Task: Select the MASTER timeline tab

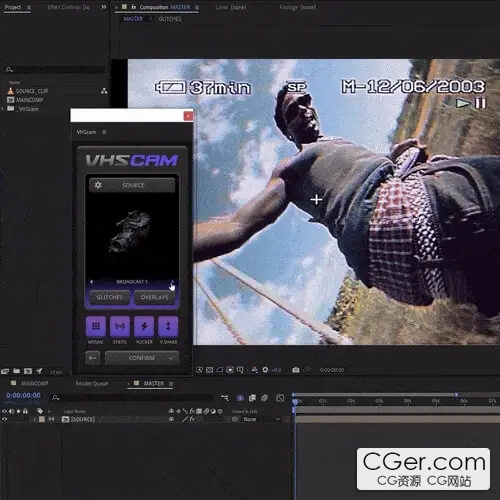Action: pyautogui.click(x=154, y=383)
